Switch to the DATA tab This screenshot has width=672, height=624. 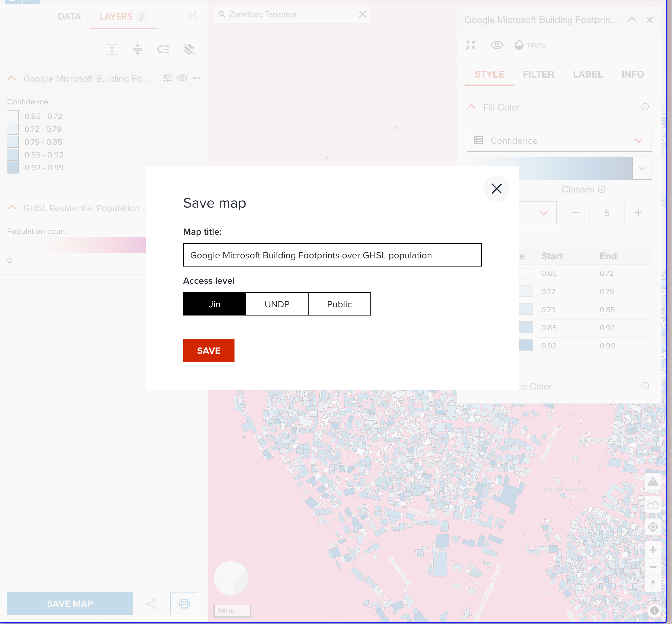tap(69, 17)
